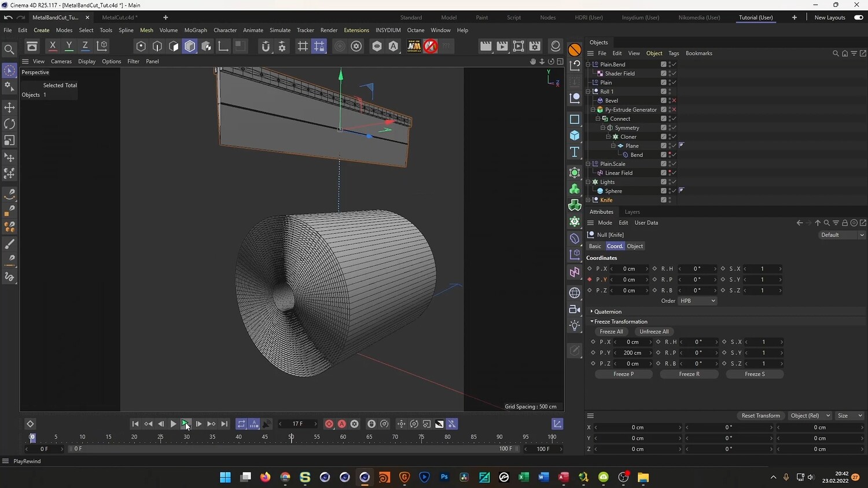Viewport: 868px width, 488px height.
Task: Open the rotation Order HPB dropdown
Action: [697, 301]
